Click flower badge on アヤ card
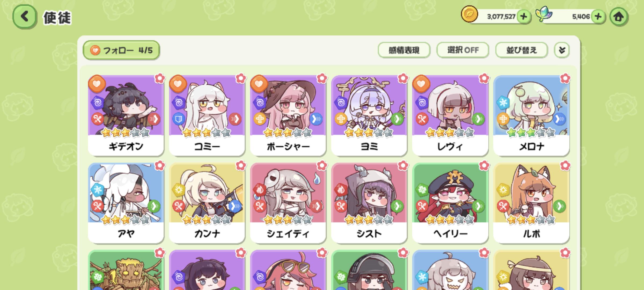Screen dimensions: 644x290 tap(160, 166)
